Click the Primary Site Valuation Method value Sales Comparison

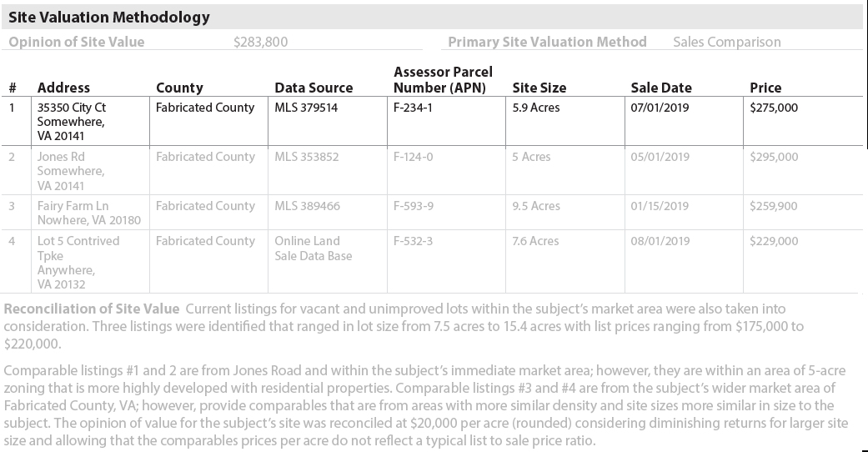727,42
